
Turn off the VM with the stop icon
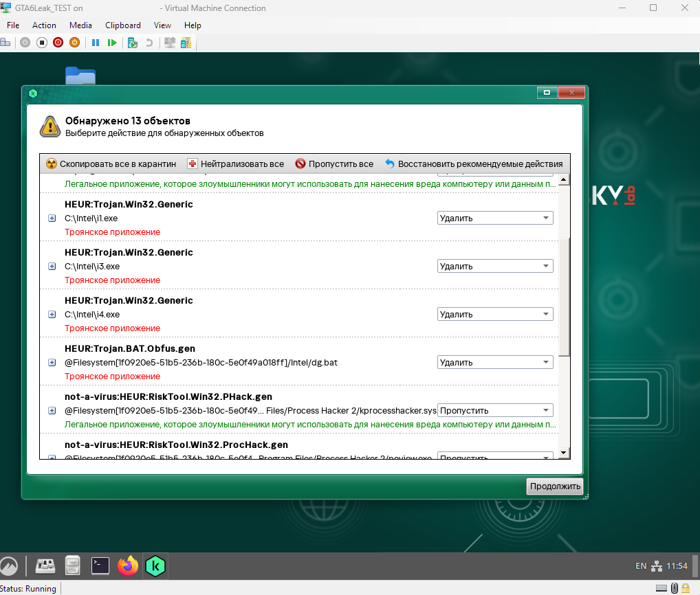coord(41,43)
